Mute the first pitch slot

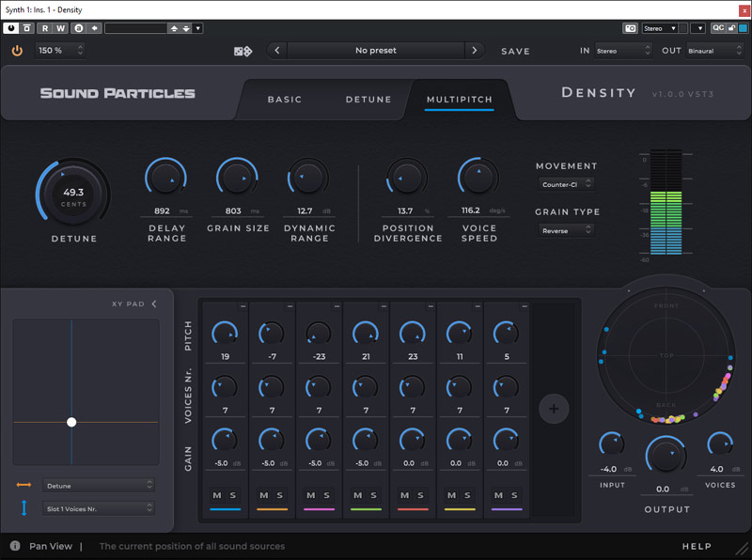(216, 495)
